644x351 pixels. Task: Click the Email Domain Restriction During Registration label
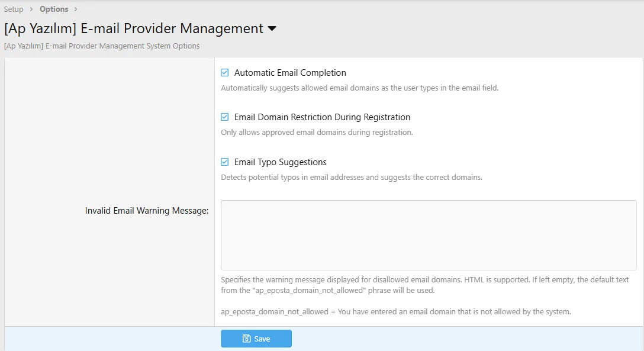click(322, 117)
